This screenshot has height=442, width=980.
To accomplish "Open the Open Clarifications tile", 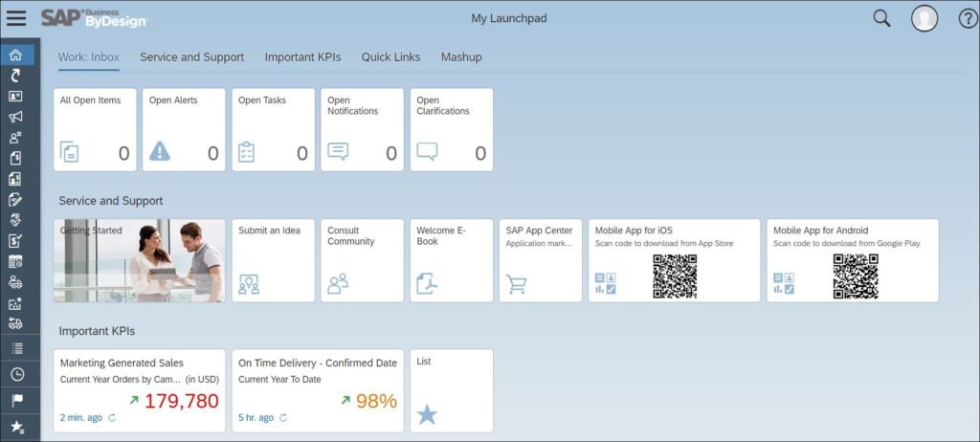I will [x=452, y=129].
